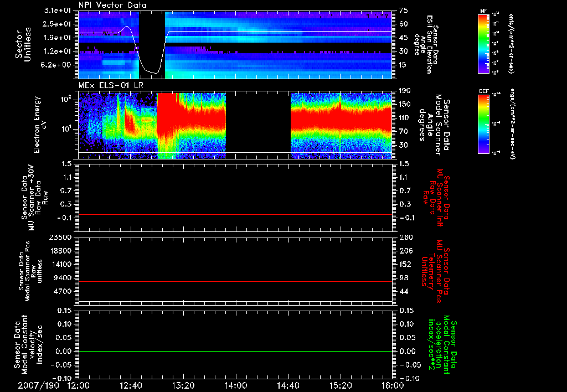The width and height of the screenshot is (567, 392).
Task: Click the 14:40 time axis label
Action: 288,385
